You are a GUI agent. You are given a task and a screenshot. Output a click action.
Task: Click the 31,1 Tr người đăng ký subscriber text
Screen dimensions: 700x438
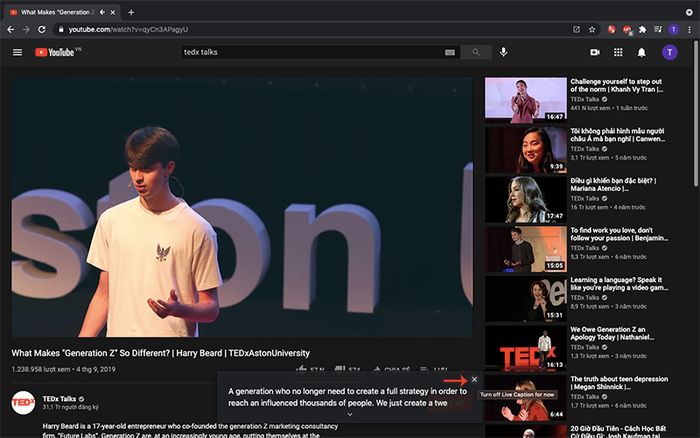(x=71, y=407)
